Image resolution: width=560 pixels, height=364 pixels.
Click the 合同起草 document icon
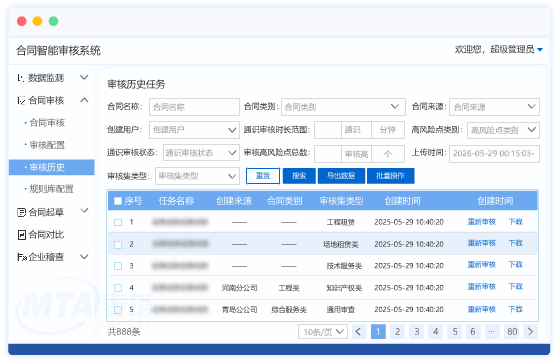(x=21, y=213)
